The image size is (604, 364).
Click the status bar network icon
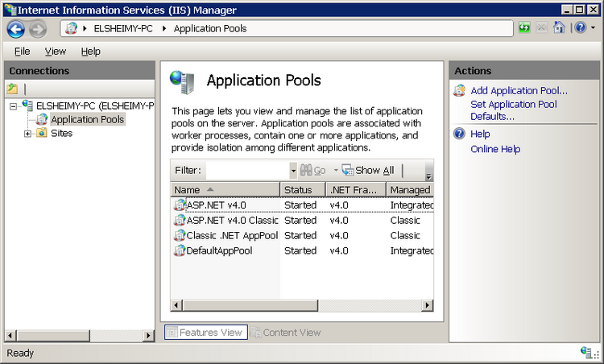(587, 353)
